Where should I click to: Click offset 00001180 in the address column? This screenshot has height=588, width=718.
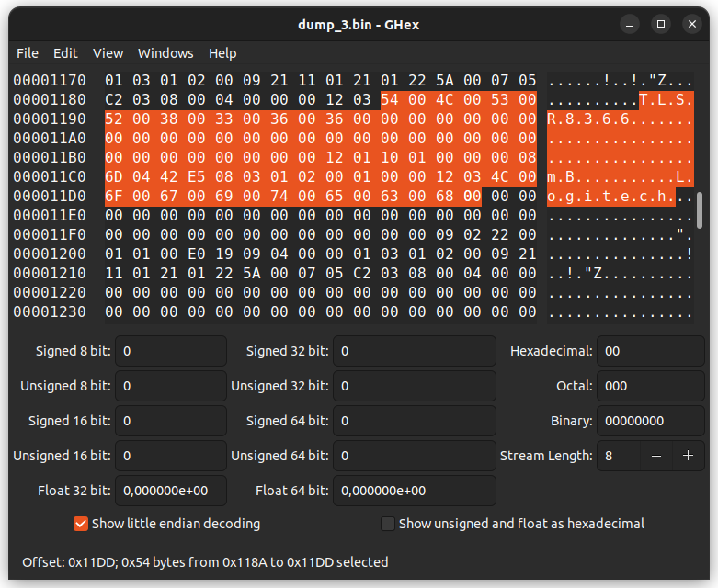pyautogui.click(x=50, y=99)
